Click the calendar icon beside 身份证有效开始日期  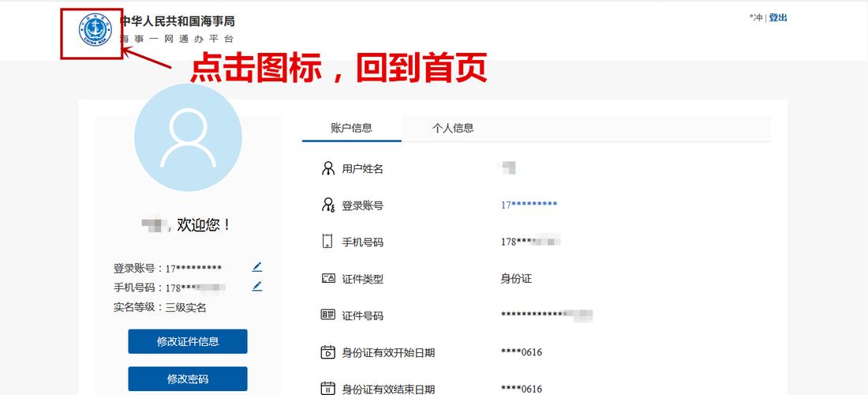tap(328, 352)
